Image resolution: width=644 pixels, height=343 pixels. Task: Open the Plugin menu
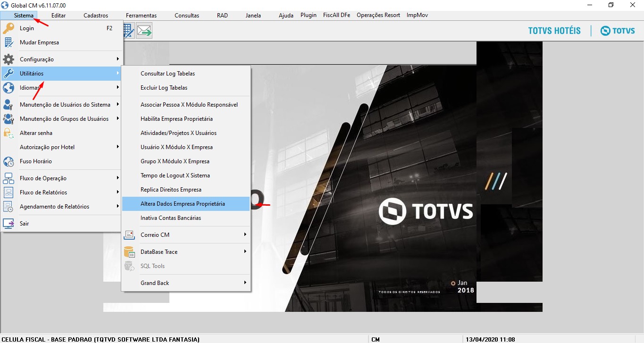[x=309, y=16]
